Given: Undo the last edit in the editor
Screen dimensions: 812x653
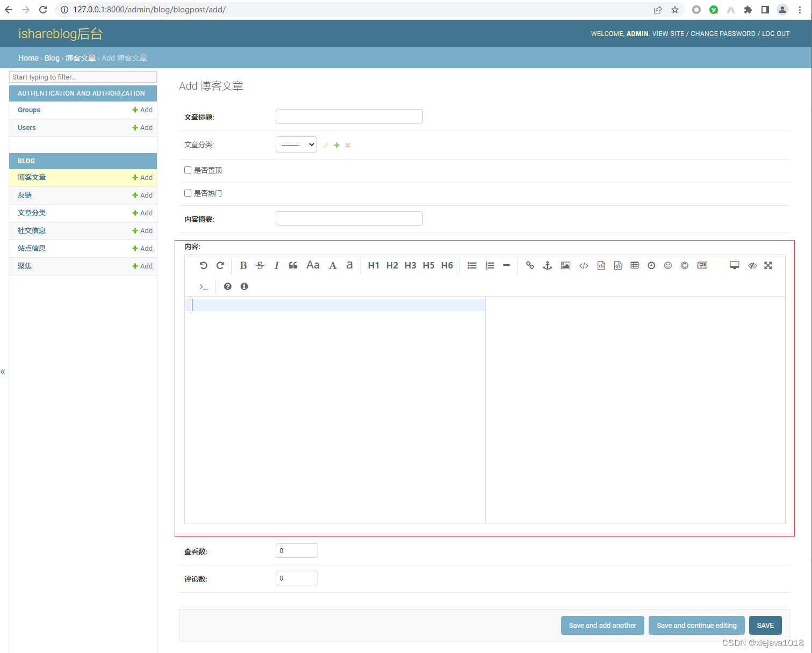Looking at the screenshot, I should [x=203, y=265].
